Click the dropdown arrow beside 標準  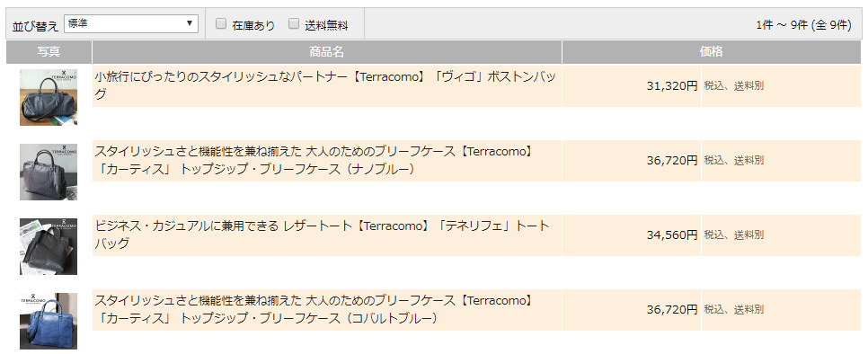click(x=190, y=23)
